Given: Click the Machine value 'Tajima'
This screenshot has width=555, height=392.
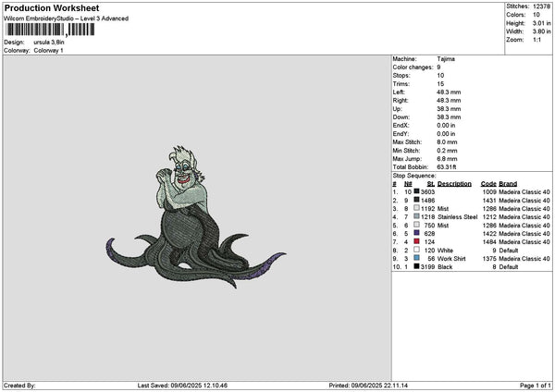Looking at the screenshot, I should pyautogui.click(x=446, y=59).
